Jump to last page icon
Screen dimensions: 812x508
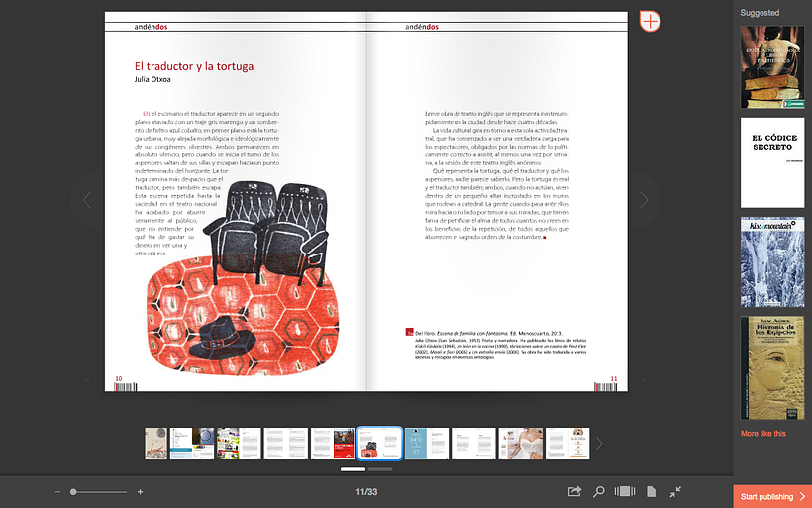644,380
